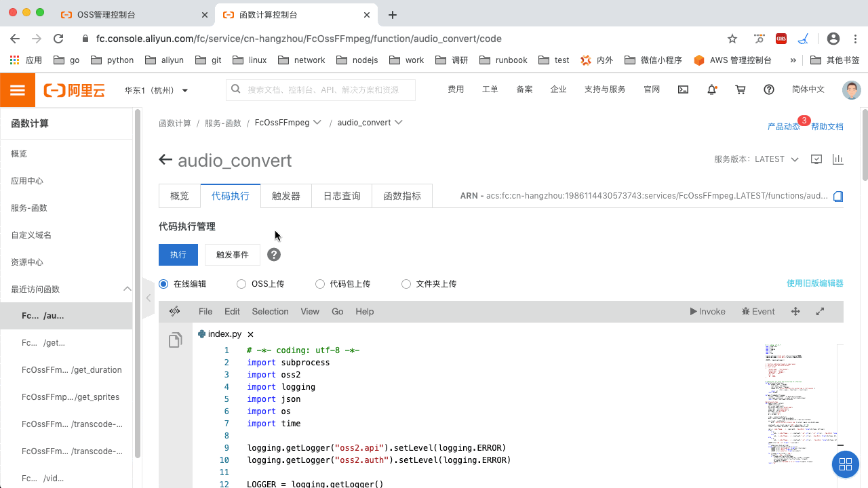Select the 代码包上传 radio option
868x488 pixels.
click(320, 284)
